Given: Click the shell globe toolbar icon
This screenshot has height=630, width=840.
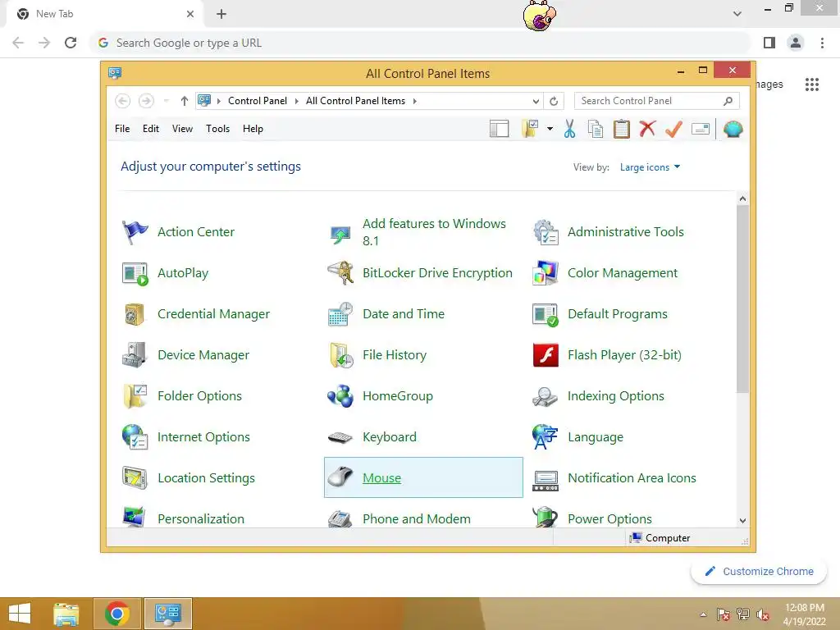Looking at the screenshot, I should [x=733, y=129].
